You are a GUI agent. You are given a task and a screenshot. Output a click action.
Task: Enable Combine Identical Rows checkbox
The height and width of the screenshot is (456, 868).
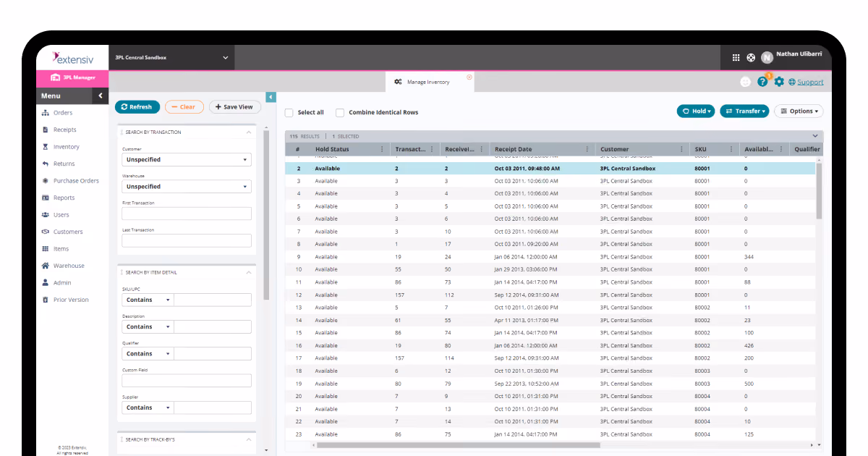point(340,113)
